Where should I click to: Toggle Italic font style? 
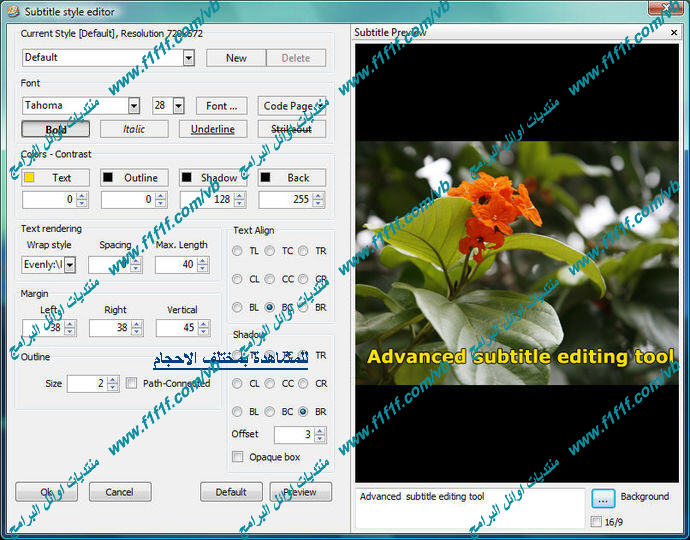tap(134, 129)
